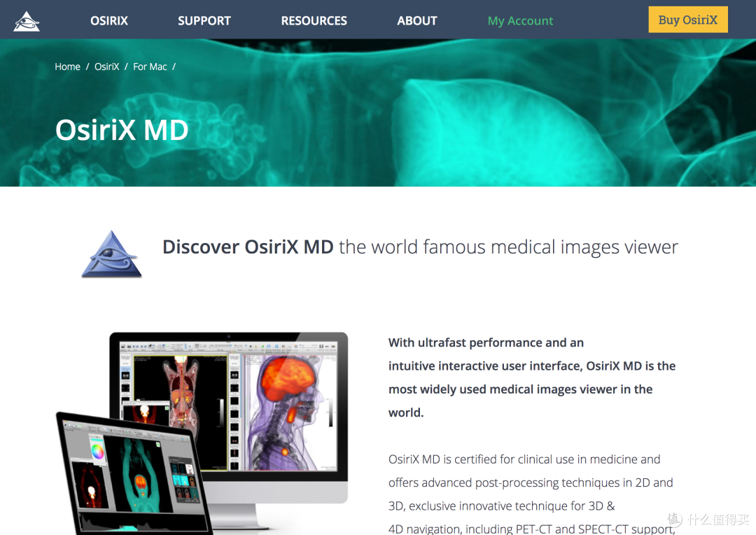Open the OSIRIX menu
This screenshot has height=535, width=756.
pos(109,21)
